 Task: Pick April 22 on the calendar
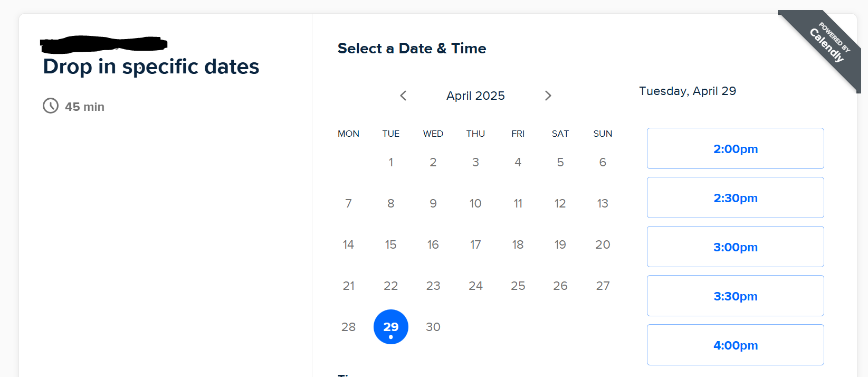[x=391, y=286]
